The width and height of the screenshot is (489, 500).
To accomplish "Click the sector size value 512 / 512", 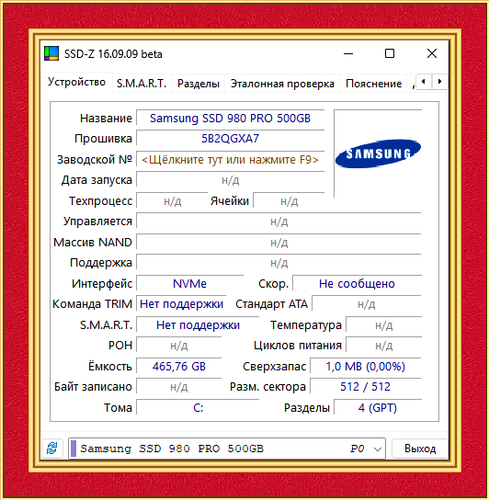I will click(366, 387).
